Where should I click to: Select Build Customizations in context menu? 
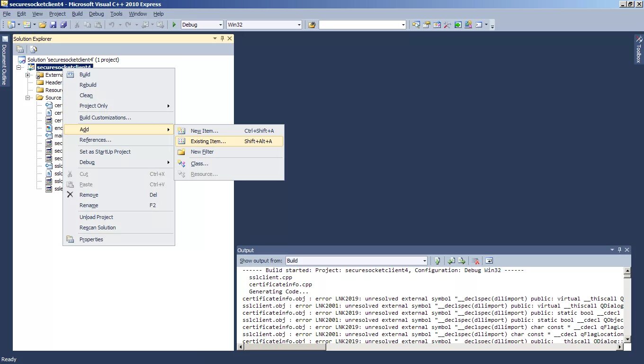pos(119,118)
